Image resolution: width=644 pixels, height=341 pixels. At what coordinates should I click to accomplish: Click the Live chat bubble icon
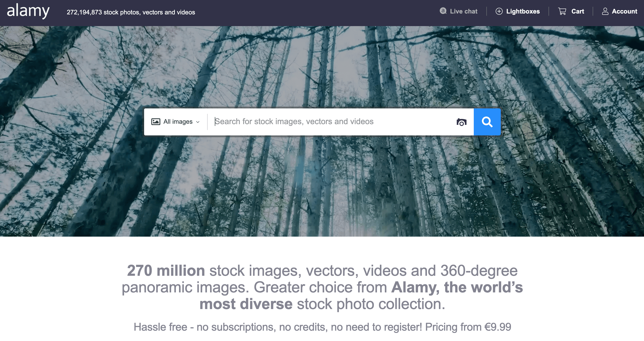443,11
